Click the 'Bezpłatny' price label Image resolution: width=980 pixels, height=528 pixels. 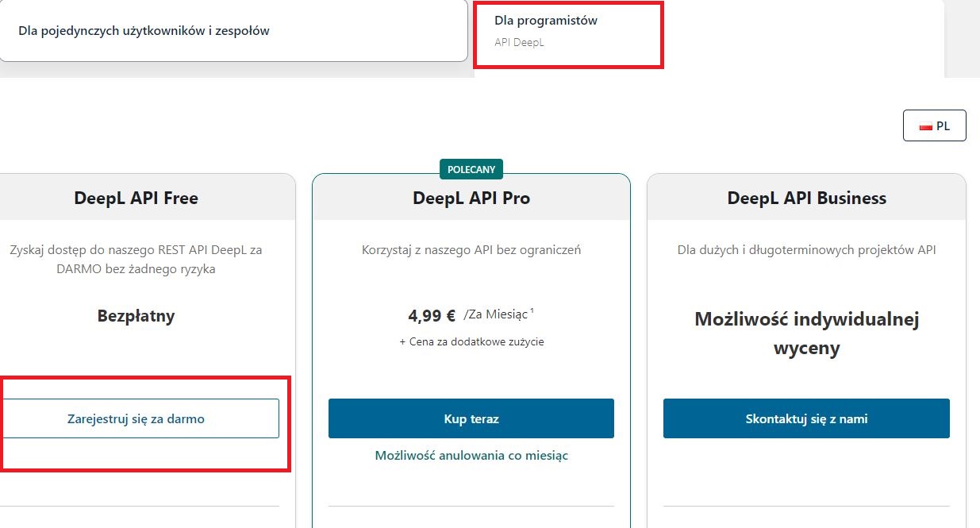(136, 316)
